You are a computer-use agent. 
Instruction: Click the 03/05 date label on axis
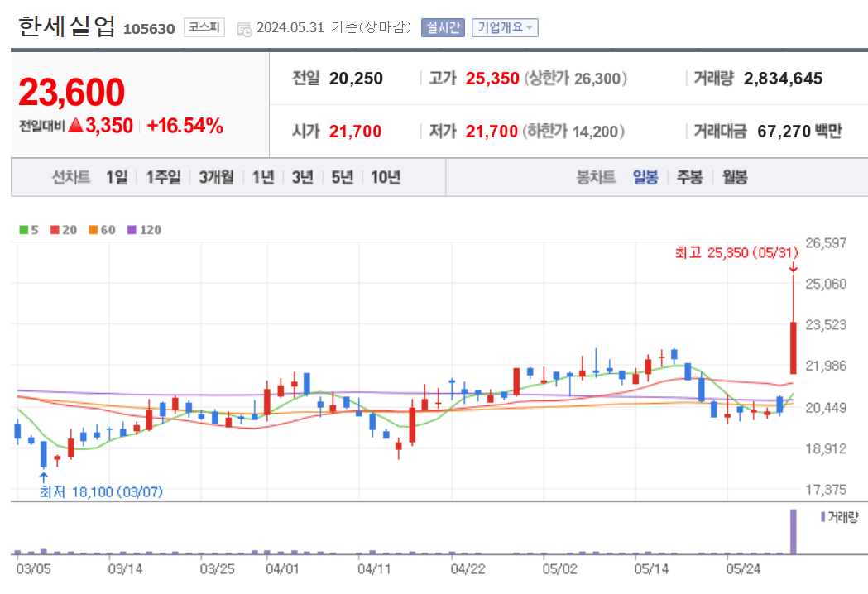tap(33, 569)
